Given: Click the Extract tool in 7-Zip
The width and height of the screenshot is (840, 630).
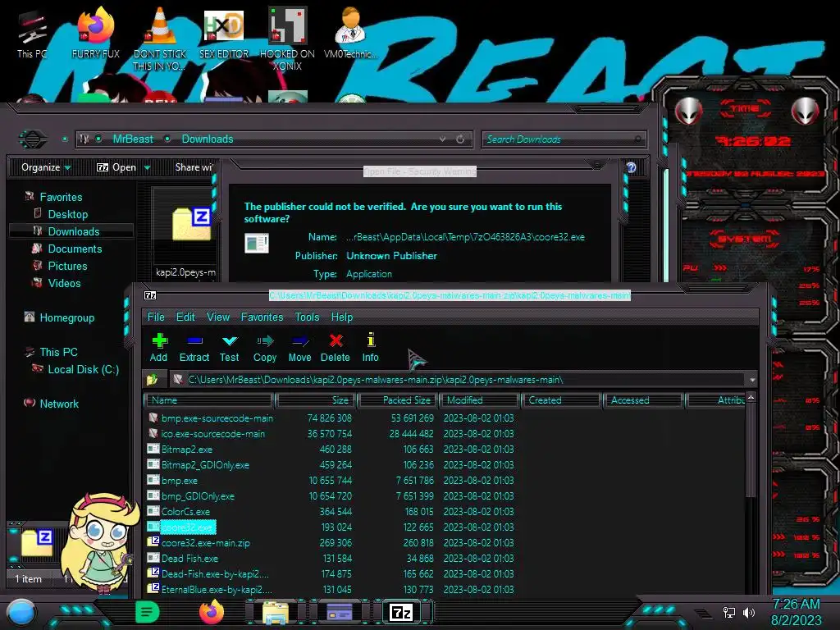Looking at the screenshot, I should tap(194, 348).
